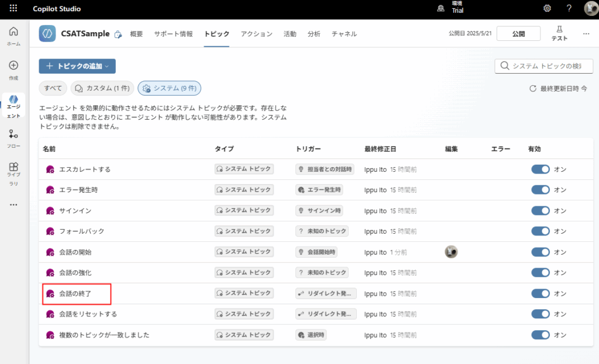Click the 会話開始時 trigger badge

(x=316, y=252)
